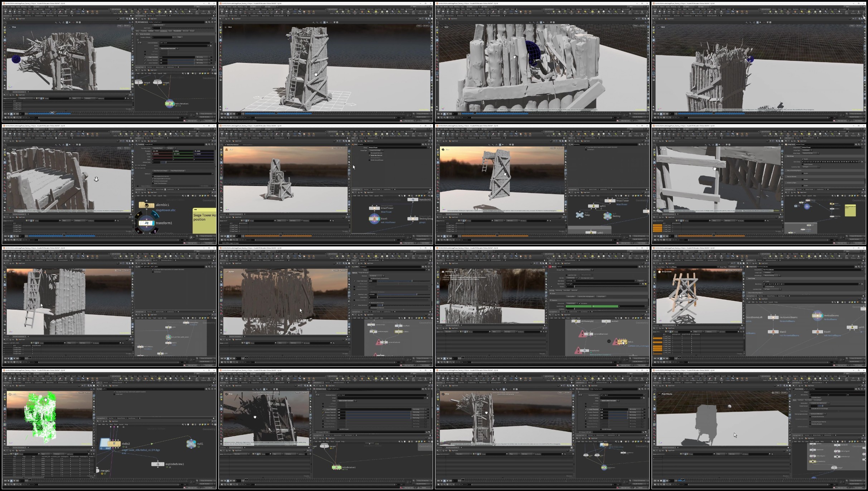Select the DestroyGroup group create node

click(x=413, y=219)
